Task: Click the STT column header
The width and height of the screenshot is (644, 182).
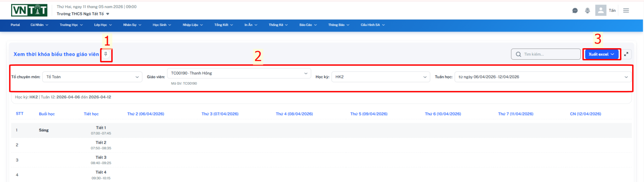Action: (x=20, y=114)
